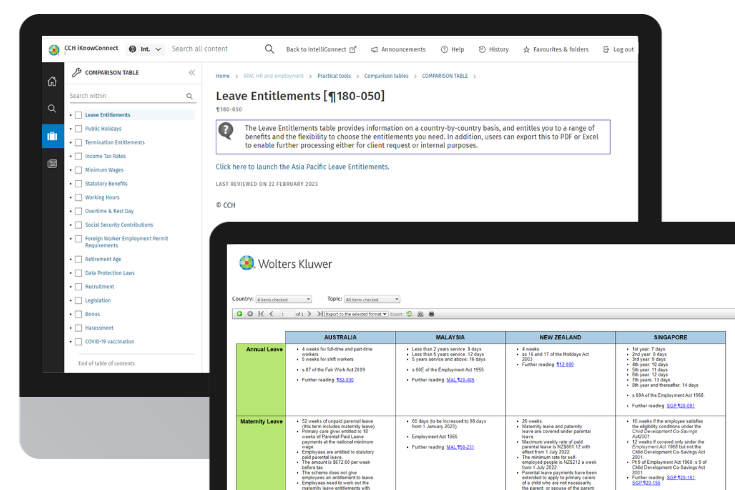The image size is (735, 490).
Task: Collapse the Comparison Table panel with double chevron
Action: (192, 73)
